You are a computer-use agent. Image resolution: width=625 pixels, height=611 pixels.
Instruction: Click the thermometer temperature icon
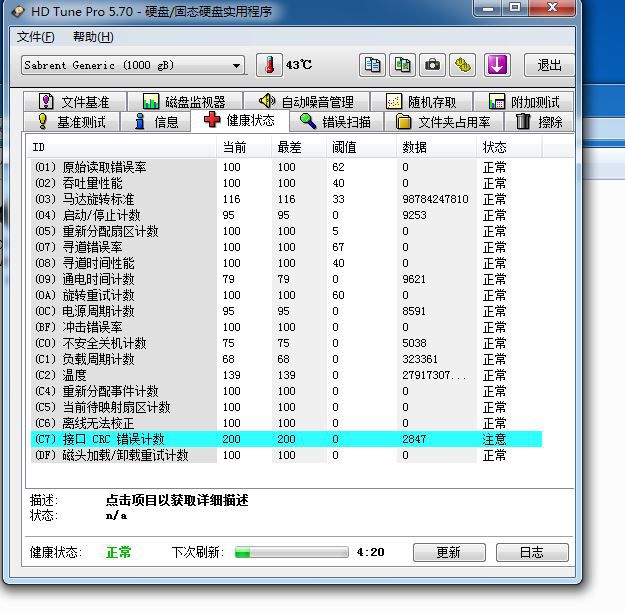click(269, 65)
